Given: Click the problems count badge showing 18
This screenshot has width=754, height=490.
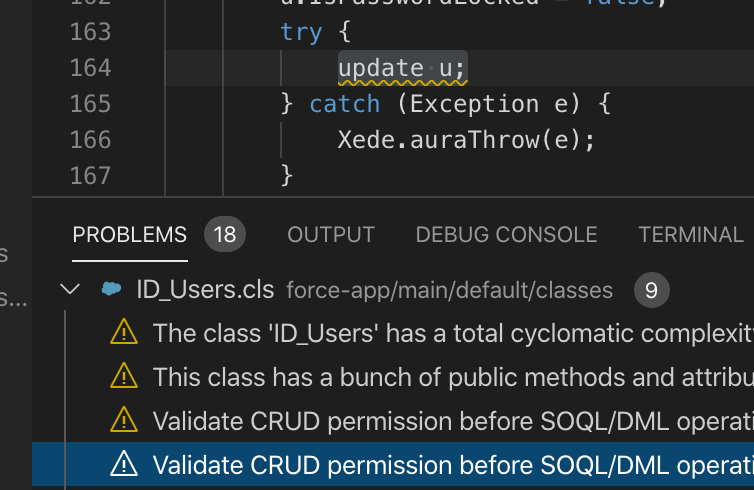Looking at the screenshot, I should [x=225, y=235].
